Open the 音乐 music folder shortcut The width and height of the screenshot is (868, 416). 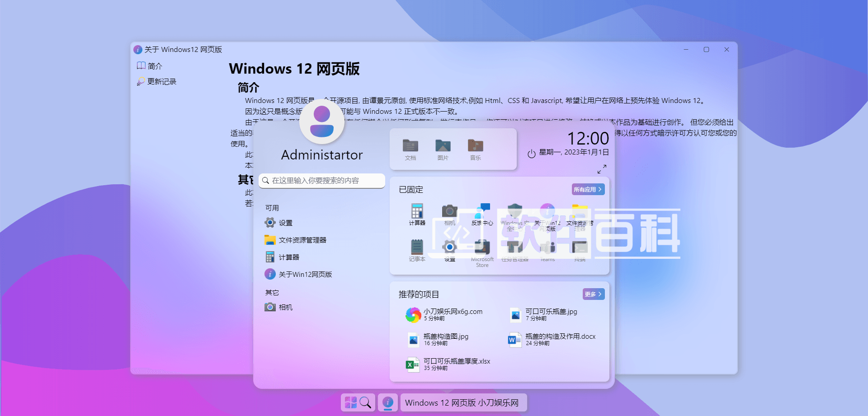(x=476, y=150)
